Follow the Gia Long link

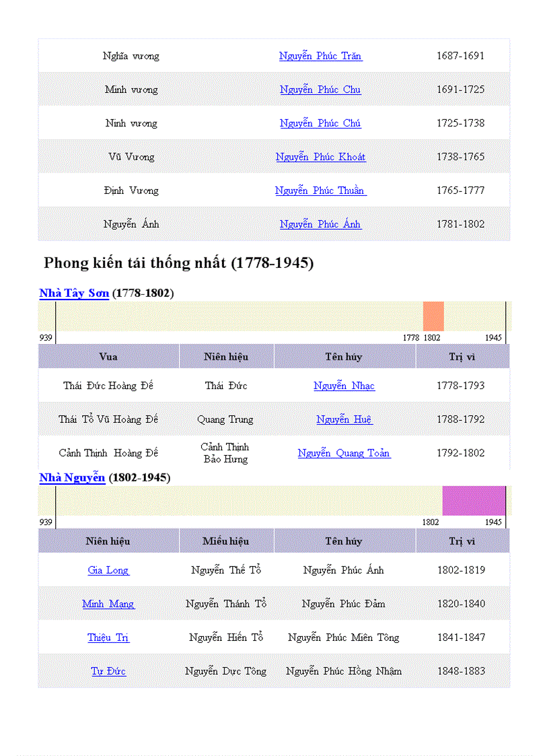(x=108, y=570)
